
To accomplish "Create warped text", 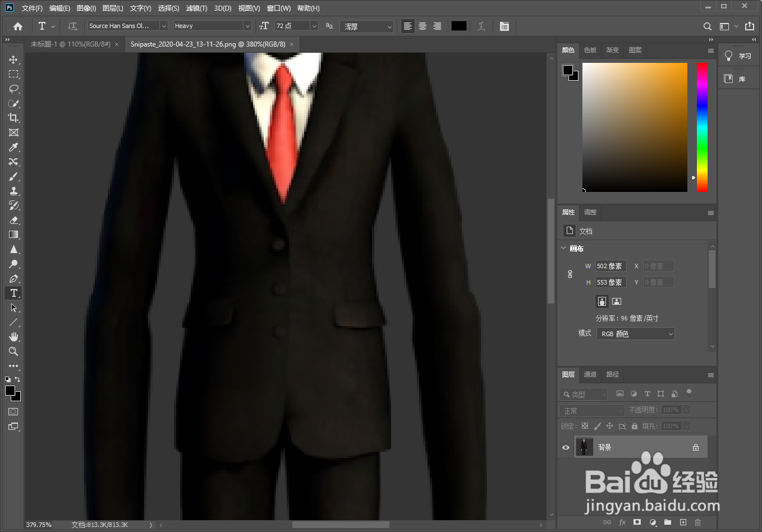I will tap(481, 26).
